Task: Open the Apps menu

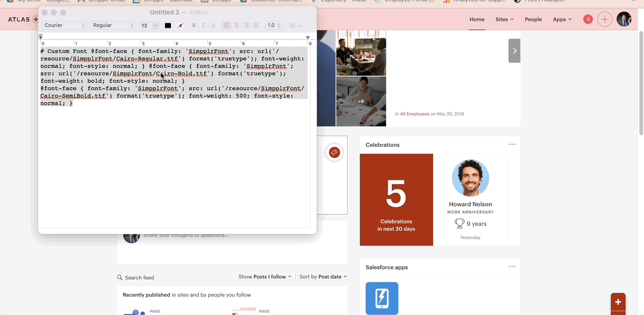Action: [562, 20]
